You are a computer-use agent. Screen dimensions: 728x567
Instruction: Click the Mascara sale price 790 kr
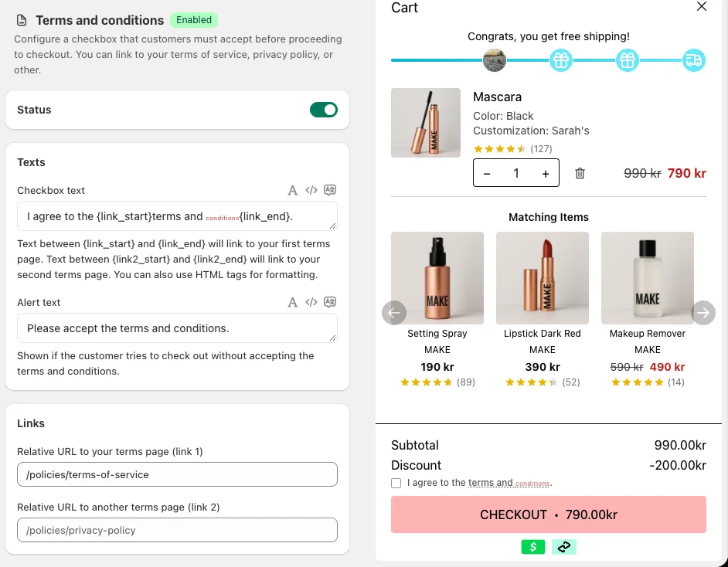pyautogui.click(x=687, y=174)
